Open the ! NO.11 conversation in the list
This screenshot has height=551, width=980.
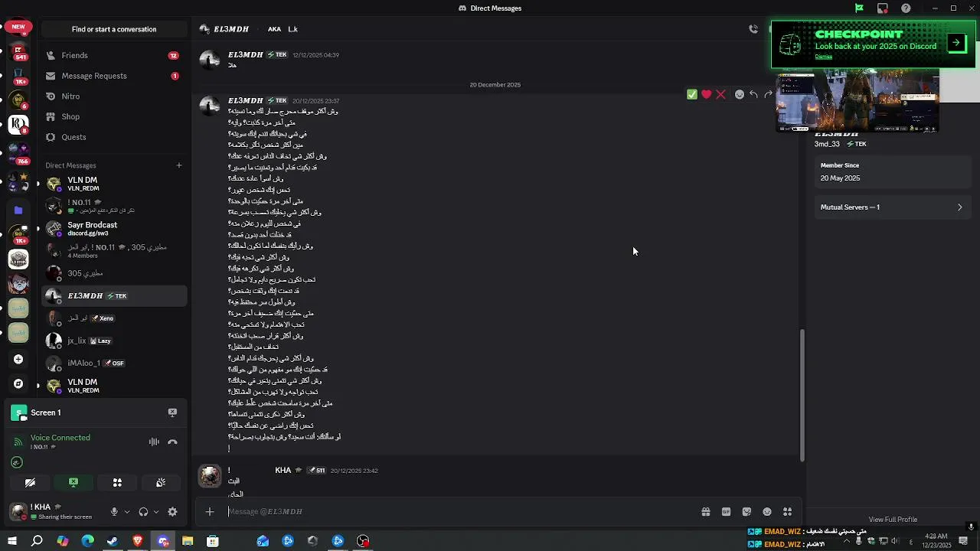114,206
